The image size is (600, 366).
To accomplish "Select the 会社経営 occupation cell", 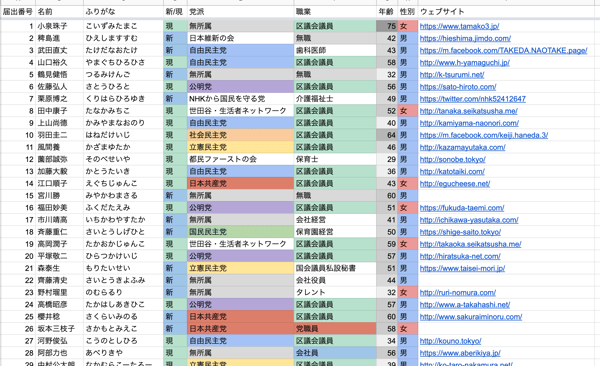I will (x=335, y=220).
